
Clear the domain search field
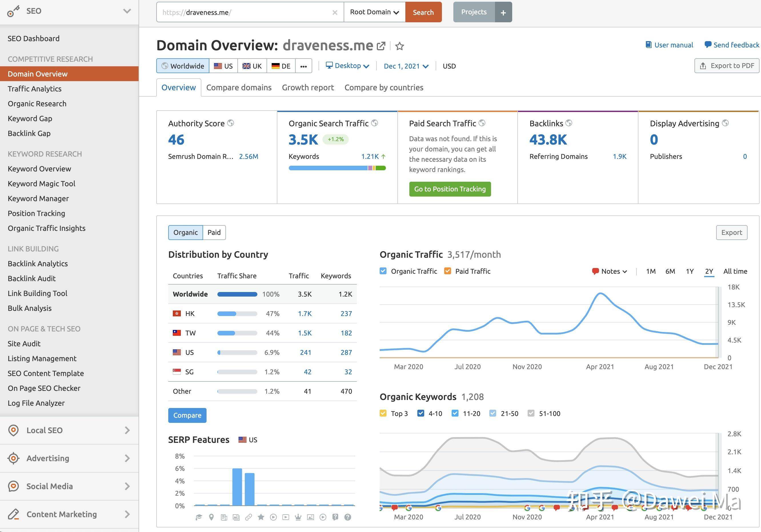[x=335, y=13]
